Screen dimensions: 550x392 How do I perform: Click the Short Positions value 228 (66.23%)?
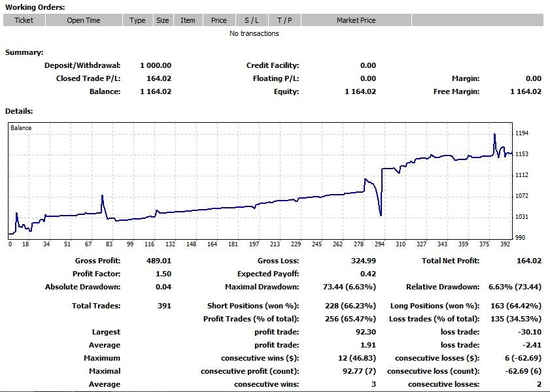point(351,306)
